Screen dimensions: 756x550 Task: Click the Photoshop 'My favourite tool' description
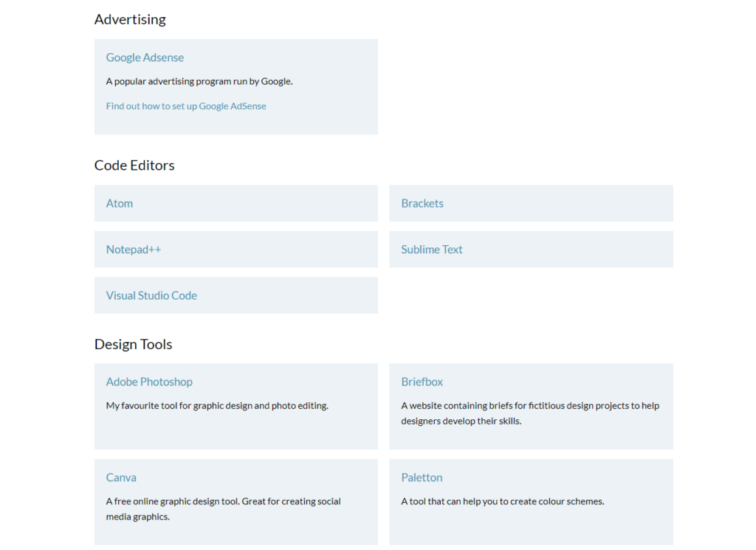click(217, 405)
